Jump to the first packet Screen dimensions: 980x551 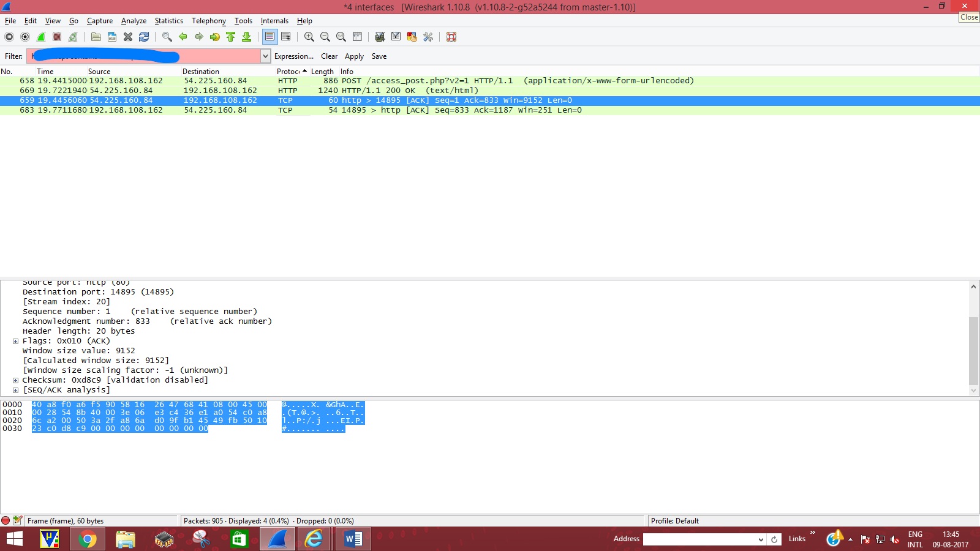coord(231,37)
